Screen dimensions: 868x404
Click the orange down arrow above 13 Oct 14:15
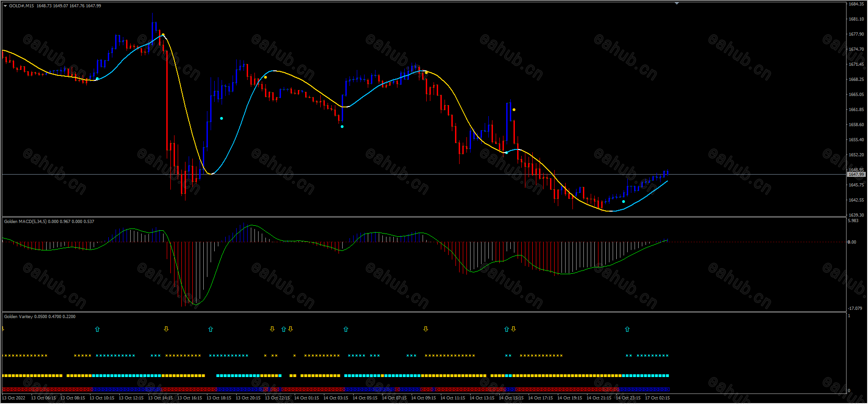(166, 329)
